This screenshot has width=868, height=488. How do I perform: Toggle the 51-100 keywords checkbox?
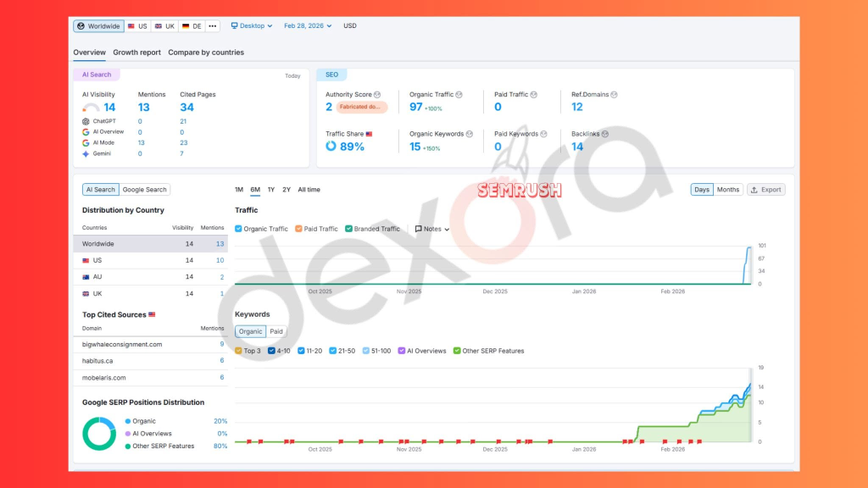click(x=366, y=351)
